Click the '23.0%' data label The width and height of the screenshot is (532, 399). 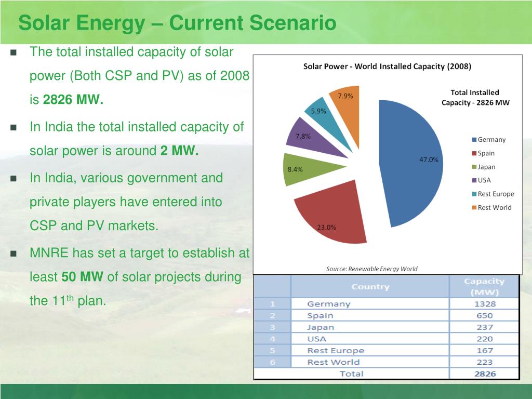click(x=326, y=228)
